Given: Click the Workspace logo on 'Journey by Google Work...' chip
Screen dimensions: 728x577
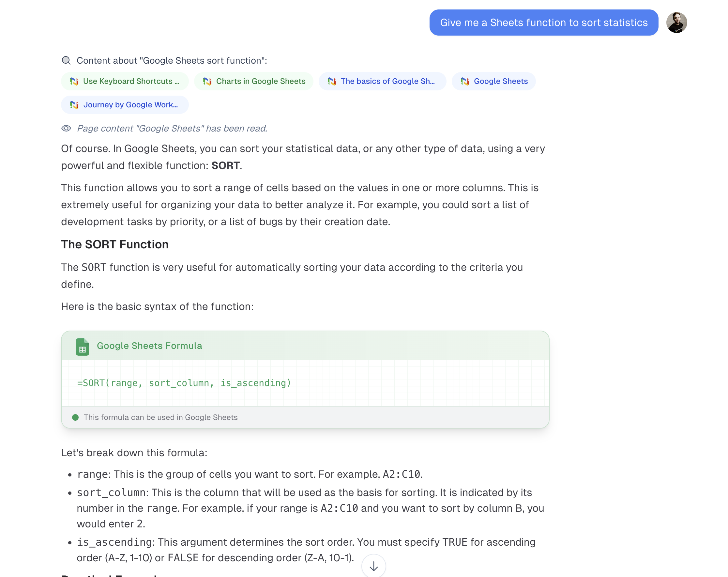Looking at the screenshot, I should (x=76, y=105).
